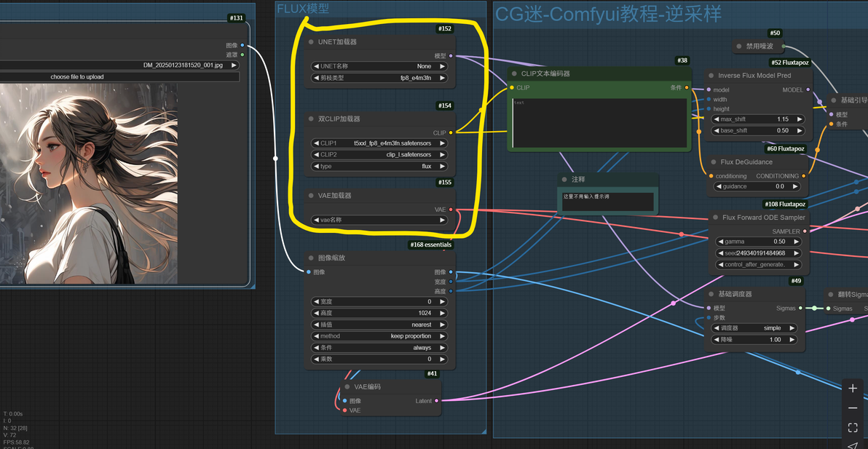The image size is (868, 449).
Task: Click the 模型 output dot on UNET加载器
Action: (451, 56)
